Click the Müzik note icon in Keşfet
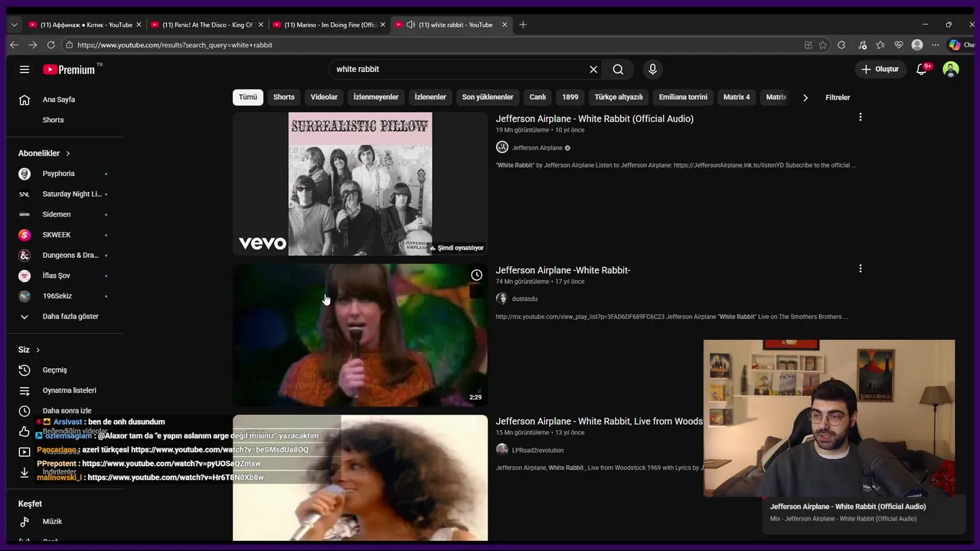This screenshot has height=551, width=980. point(24,521)
